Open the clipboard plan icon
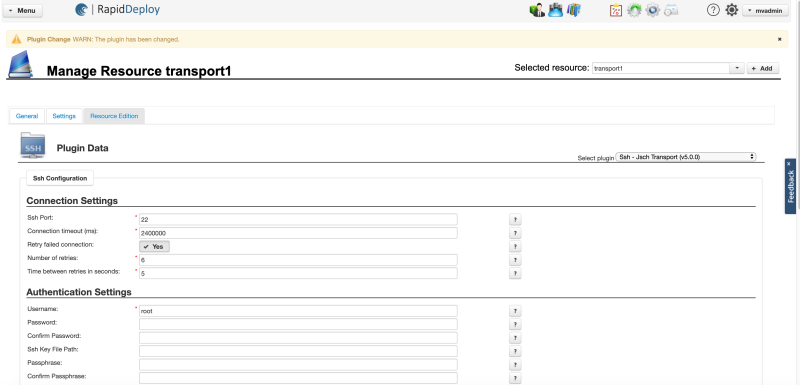The width and height of the screenshot is (800, 385). click(x=616, y=10)
